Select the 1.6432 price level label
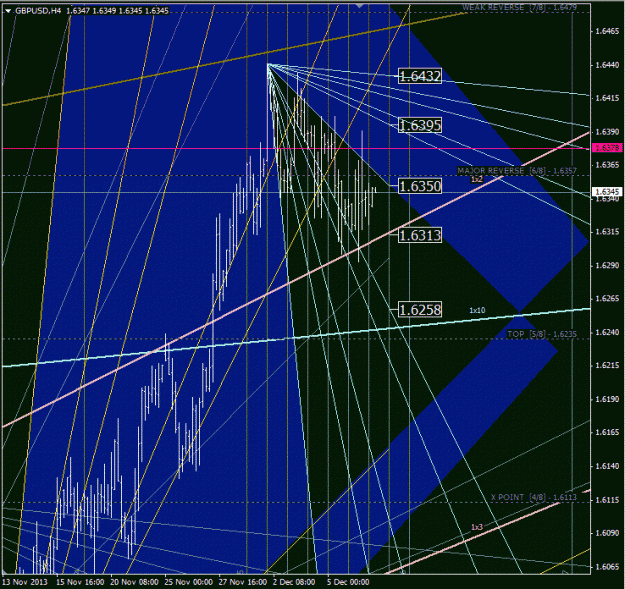 420,76
